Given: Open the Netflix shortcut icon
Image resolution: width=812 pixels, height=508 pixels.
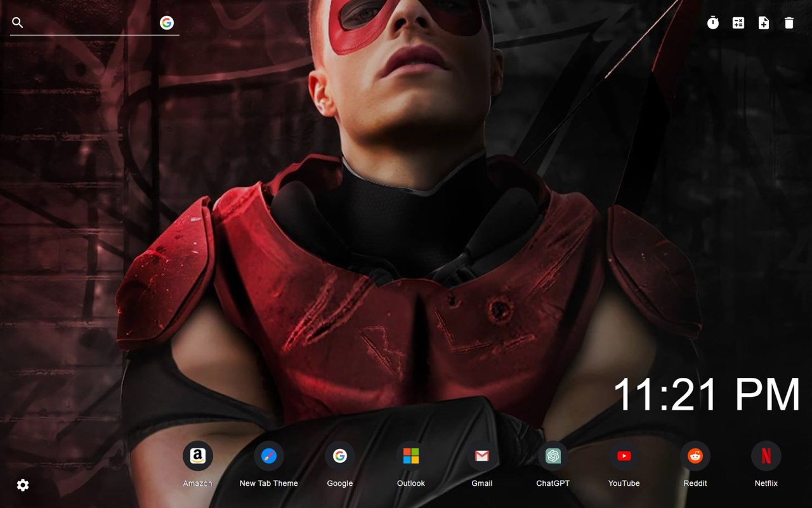Looking at the screenshot, I should pyautogui.click(x=766, y=456).
